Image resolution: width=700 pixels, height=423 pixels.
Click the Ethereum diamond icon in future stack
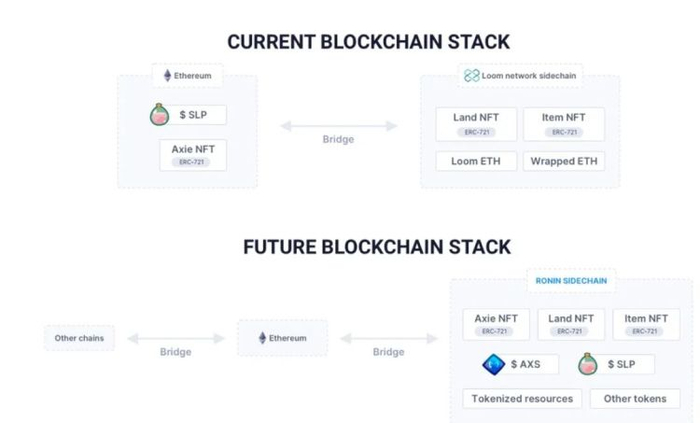(263, 338)
